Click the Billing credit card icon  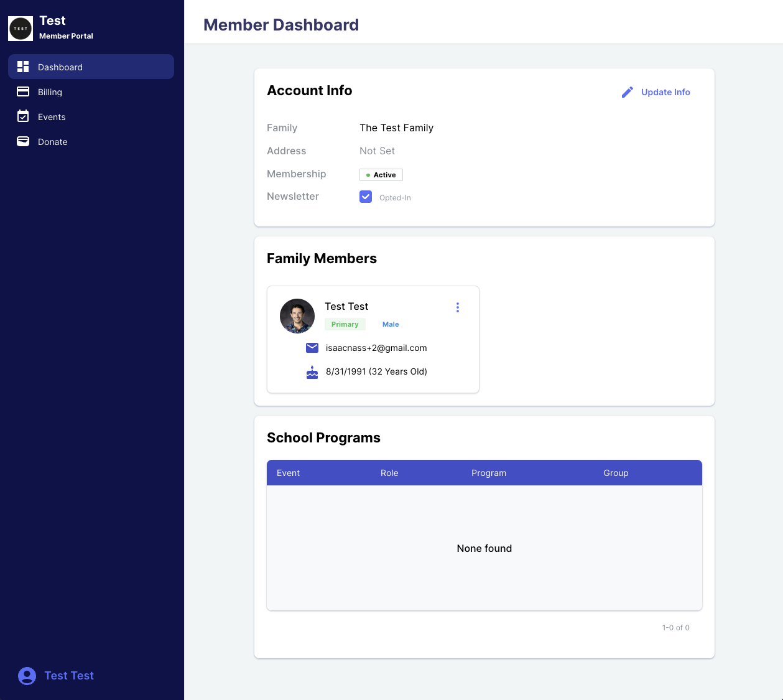pyautogui.click(x=23, y=91)
